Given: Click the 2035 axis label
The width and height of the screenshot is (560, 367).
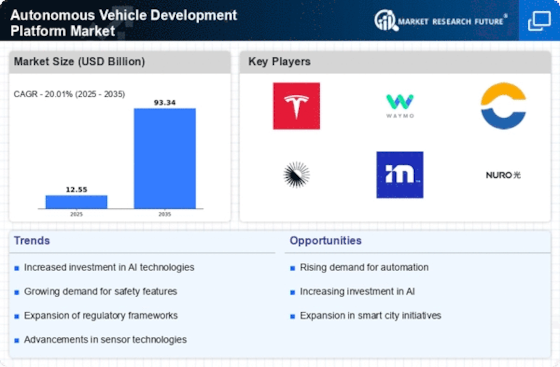Looking at the screenshot, I should pos(165,214).
